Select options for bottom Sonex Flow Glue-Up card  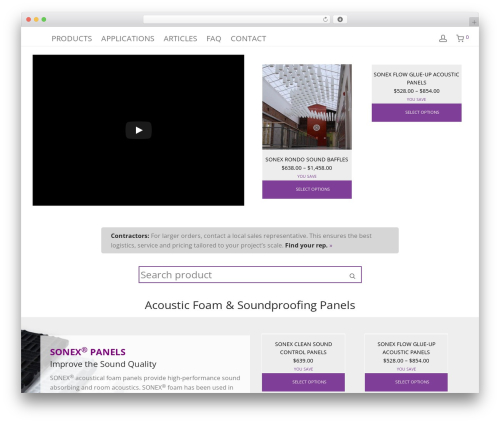tap(406, 382)
